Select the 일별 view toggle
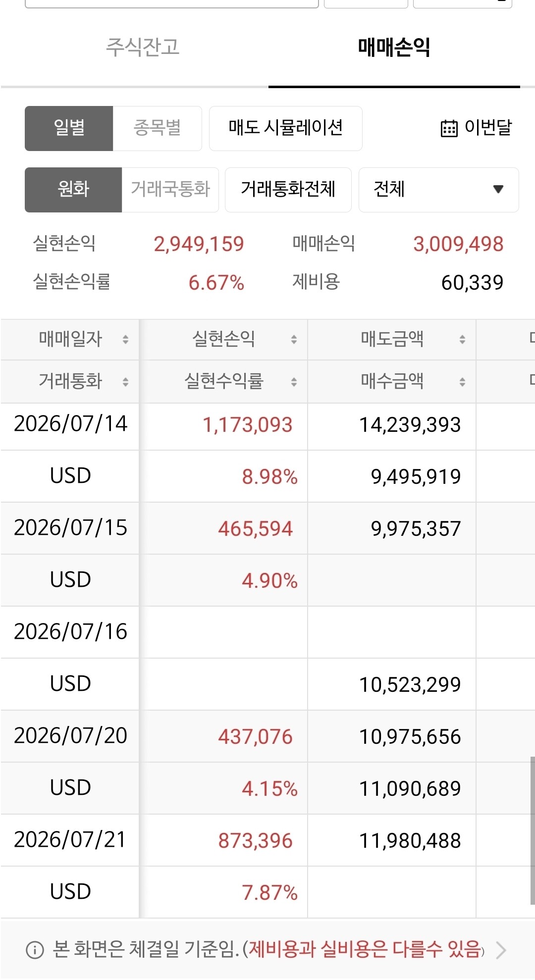The height and width of the screenshot is (980, 535). [x=69, y=128]
